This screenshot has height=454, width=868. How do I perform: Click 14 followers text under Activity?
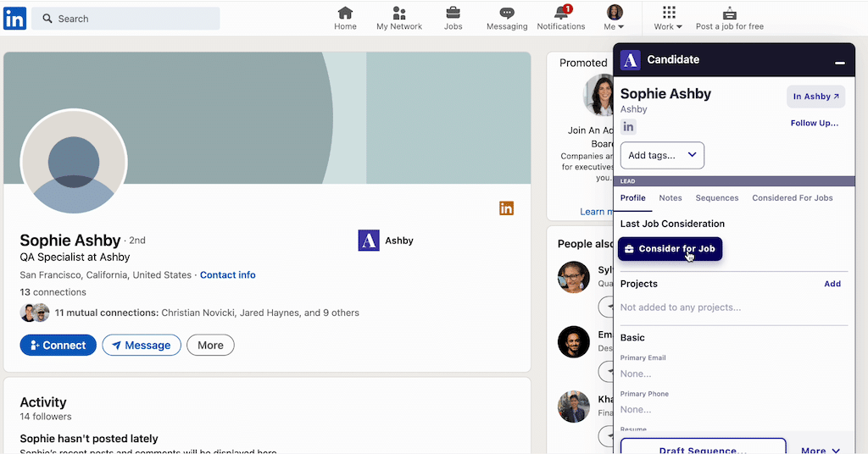coord(46,417)
